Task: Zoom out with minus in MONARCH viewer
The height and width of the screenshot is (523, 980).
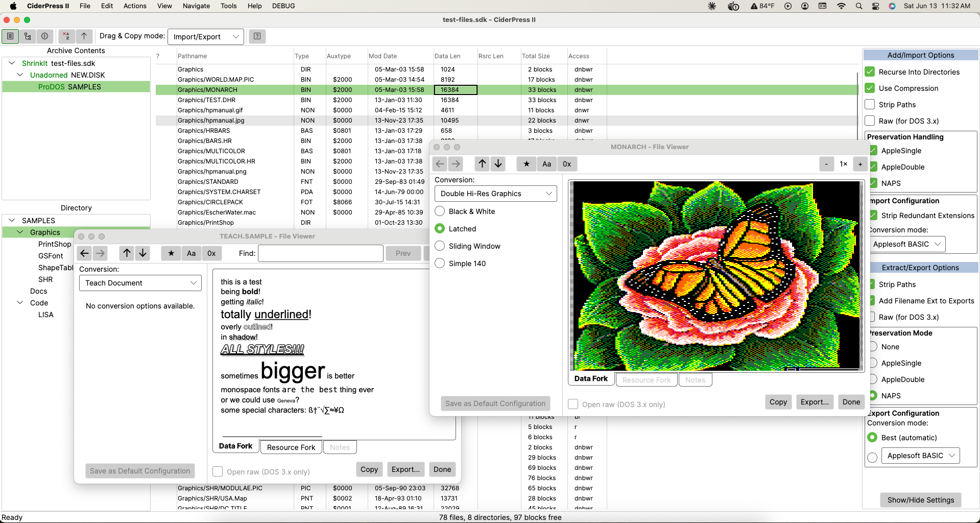Action: 827,164
